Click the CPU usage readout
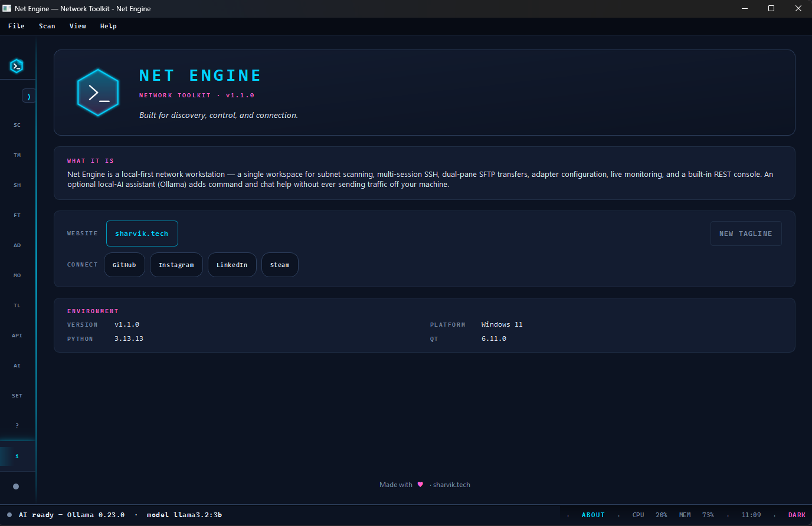Viewport: 812px width, 526px height. 650,515
